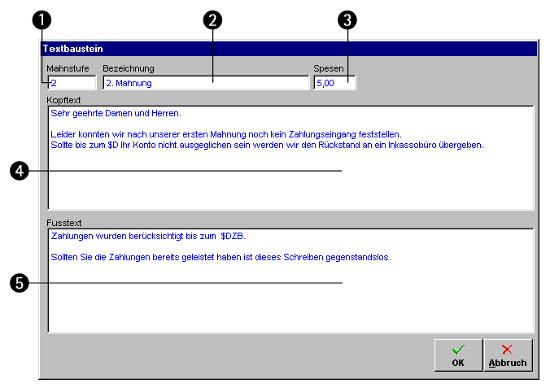This screenshot has width=550, height=392.
Task: Place cursor on the $DZB placeholder in Fusstext
Action: click(232, 237)
